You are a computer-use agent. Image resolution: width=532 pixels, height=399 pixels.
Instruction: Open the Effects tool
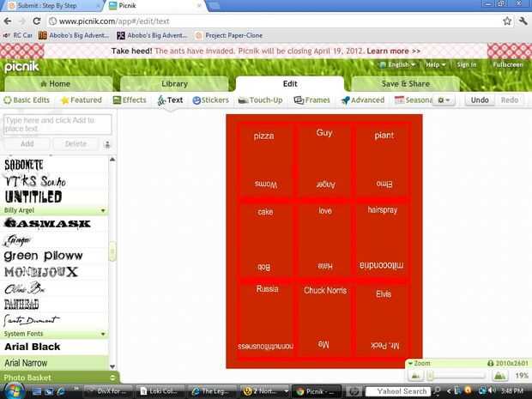click(x=130, y=100)
